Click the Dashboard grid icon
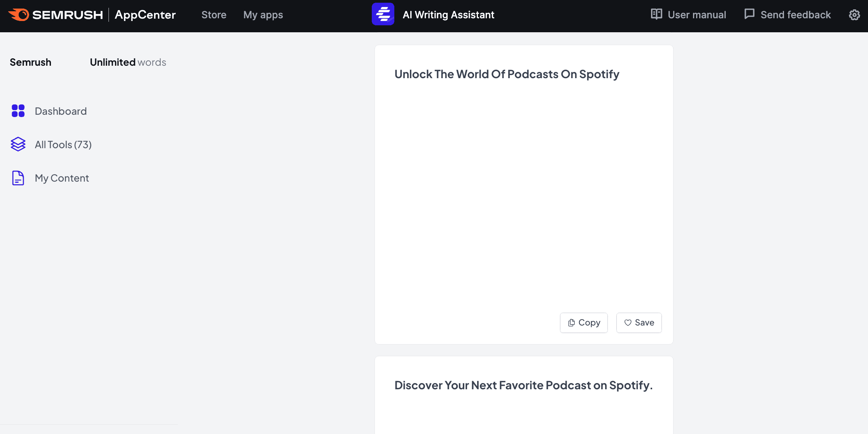The image size is (868, 434). point(18,111)
